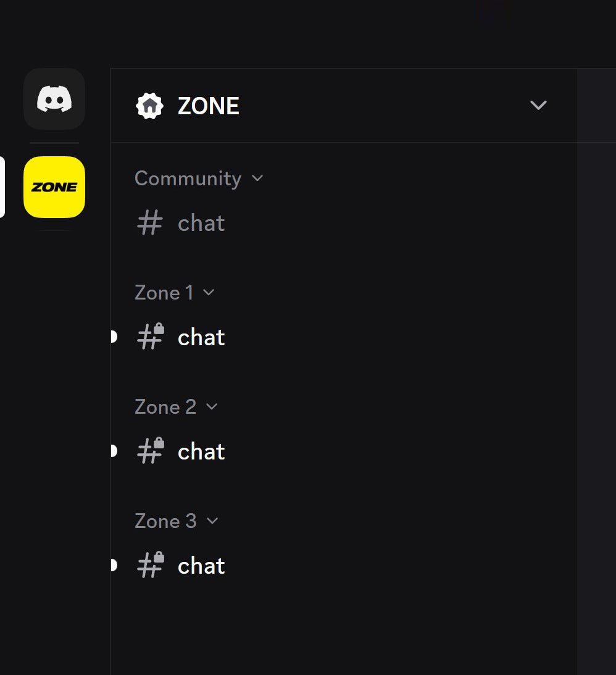Open the chat channel under Community
This screenshot has width=616, height=675.
pos(201,223)
